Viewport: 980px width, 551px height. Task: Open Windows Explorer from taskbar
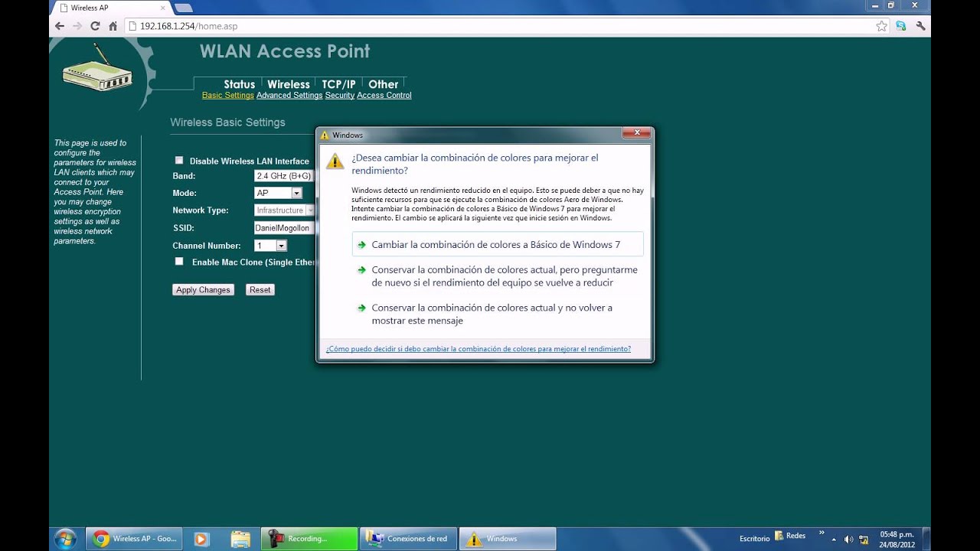(240, 539)
